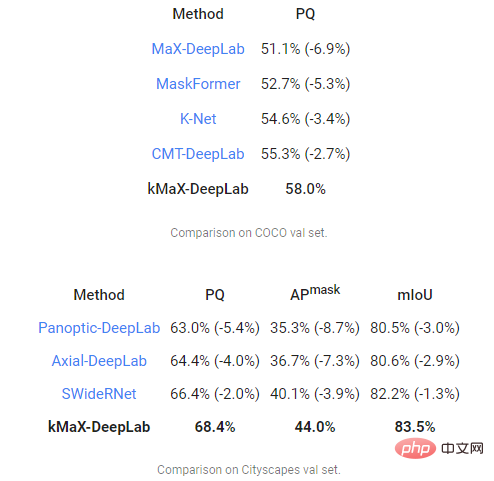Image resolution: width=494 pixels, height=481 pixels.
Task: Click the 中文网 watermark text
Action: click(462, 448)
